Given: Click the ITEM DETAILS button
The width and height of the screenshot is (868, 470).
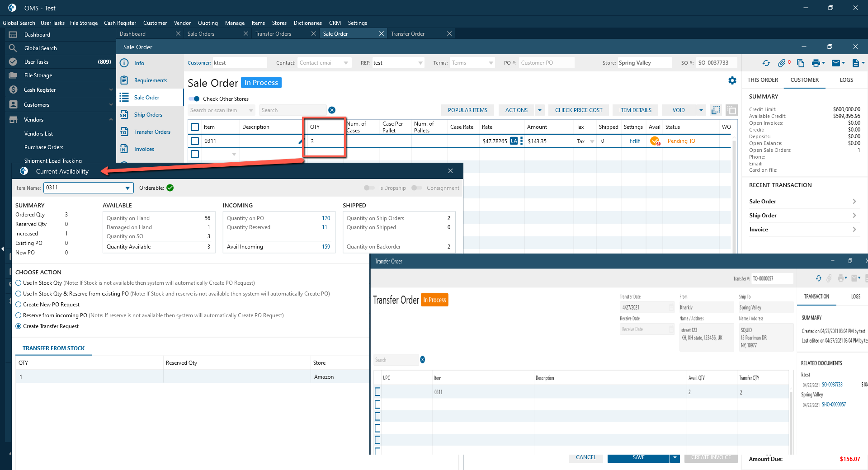Looking at the screenshot, I should pyautogui.click(x=635, y=110).
